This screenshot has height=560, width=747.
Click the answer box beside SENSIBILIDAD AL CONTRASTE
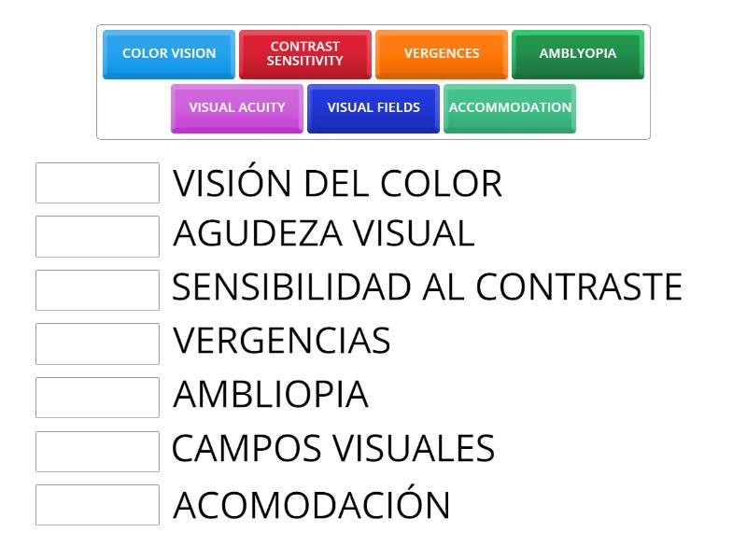pos(97,289)
